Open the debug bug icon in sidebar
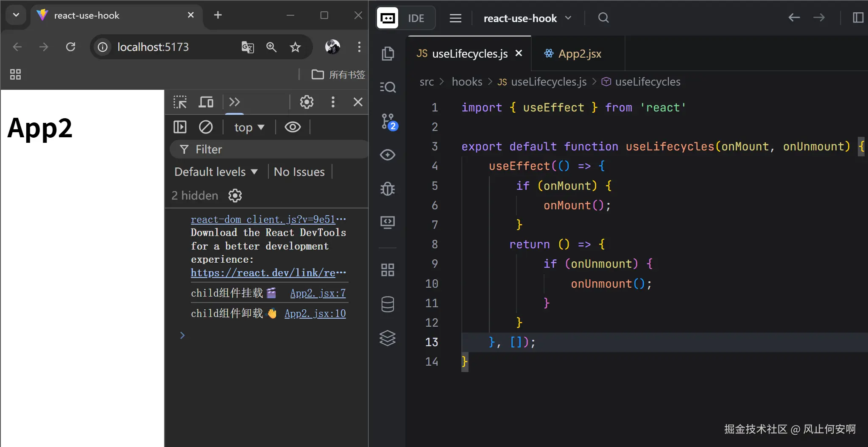 (388, 189)
